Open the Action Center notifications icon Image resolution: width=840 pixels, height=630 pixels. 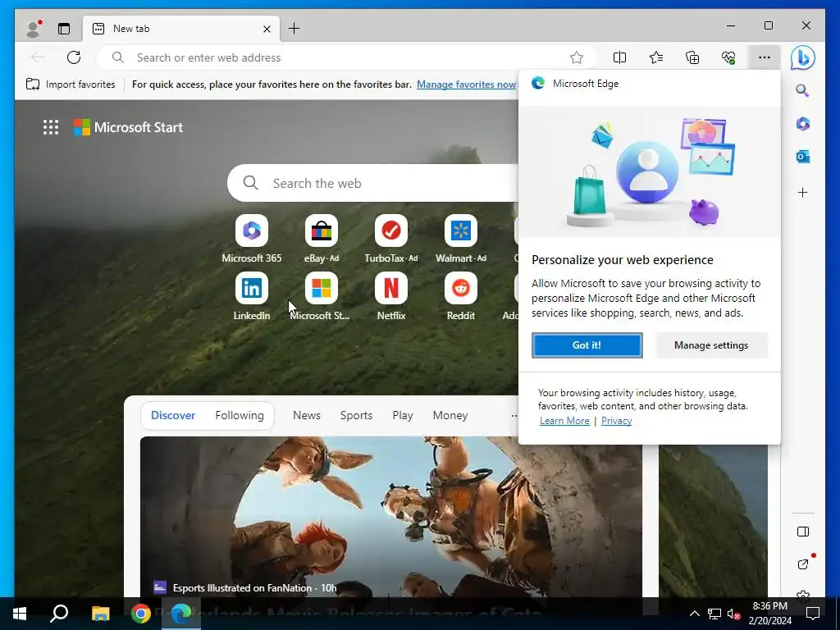click(813, 614)
